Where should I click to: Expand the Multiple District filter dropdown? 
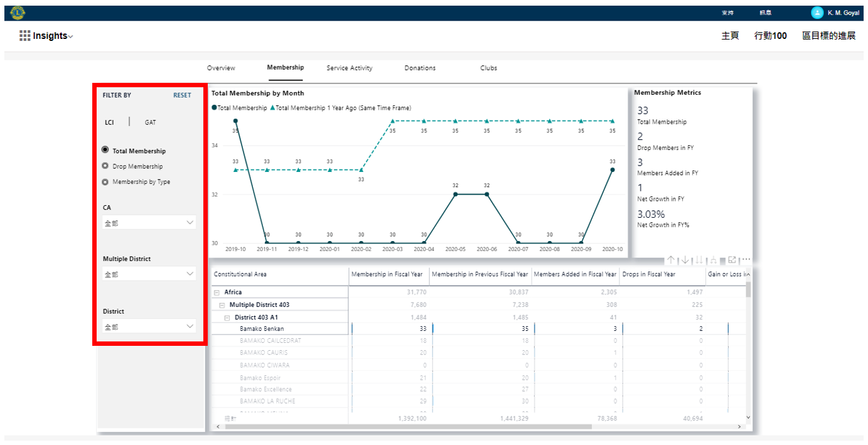point(149,274)
